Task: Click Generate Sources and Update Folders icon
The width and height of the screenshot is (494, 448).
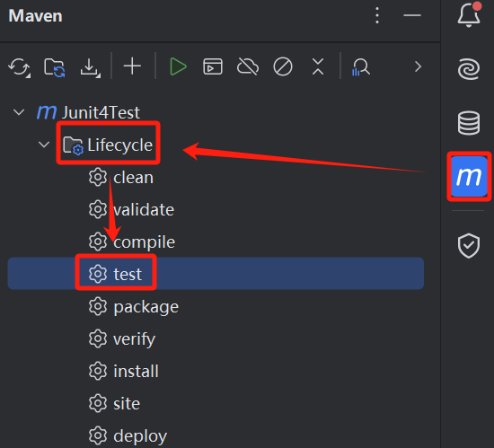Action: point(55,66)
